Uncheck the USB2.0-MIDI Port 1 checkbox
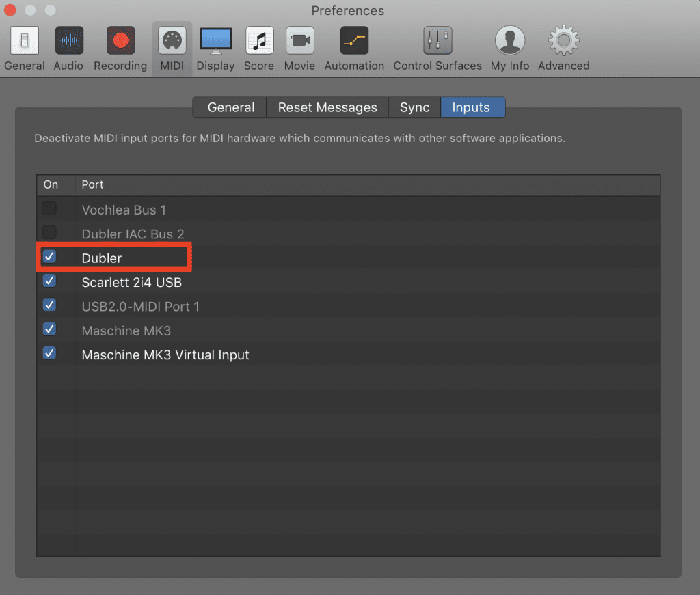Image resolution: width=700 pixels, height=595 pixels. [49, 305]
